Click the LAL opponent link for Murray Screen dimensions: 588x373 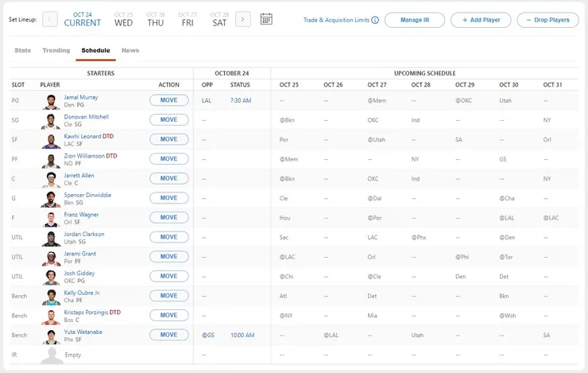pos(207,101)
